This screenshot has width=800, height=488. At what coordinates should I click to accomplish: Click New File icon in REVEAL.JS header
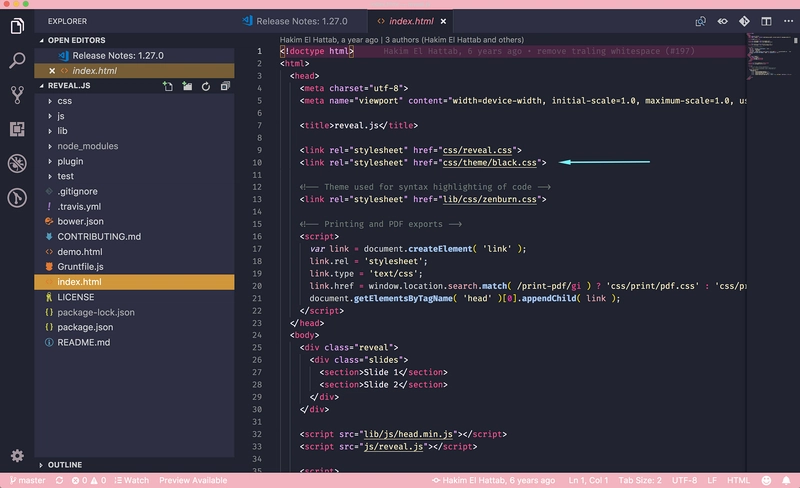pos(168,86)
